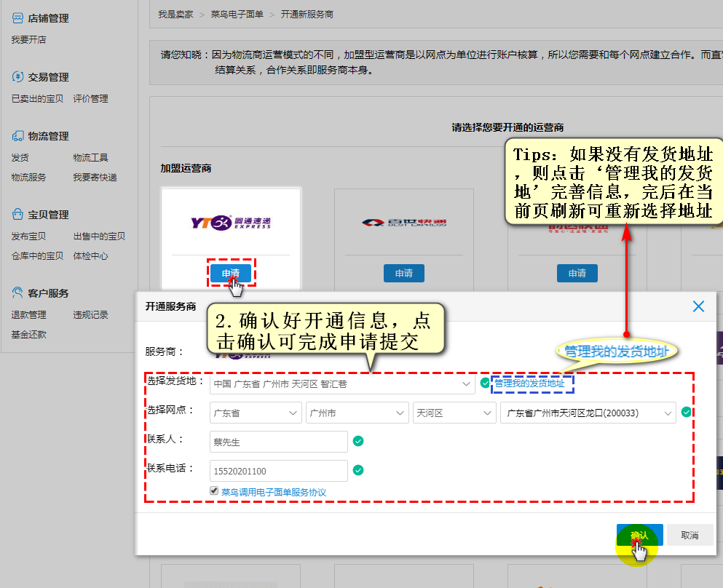Close the 开通服务商 dialog with X

tap(698, 306)
